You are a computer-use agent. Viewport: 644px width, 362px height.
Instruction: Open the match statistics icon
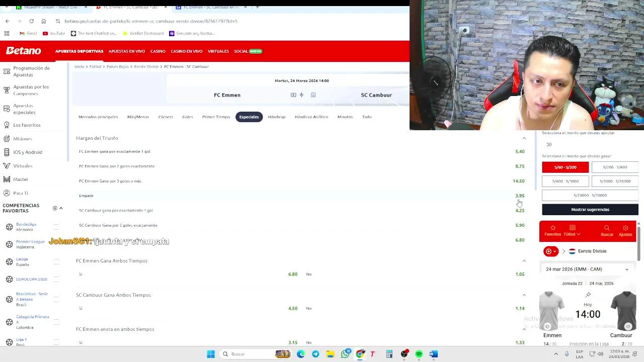click(313, 95)
